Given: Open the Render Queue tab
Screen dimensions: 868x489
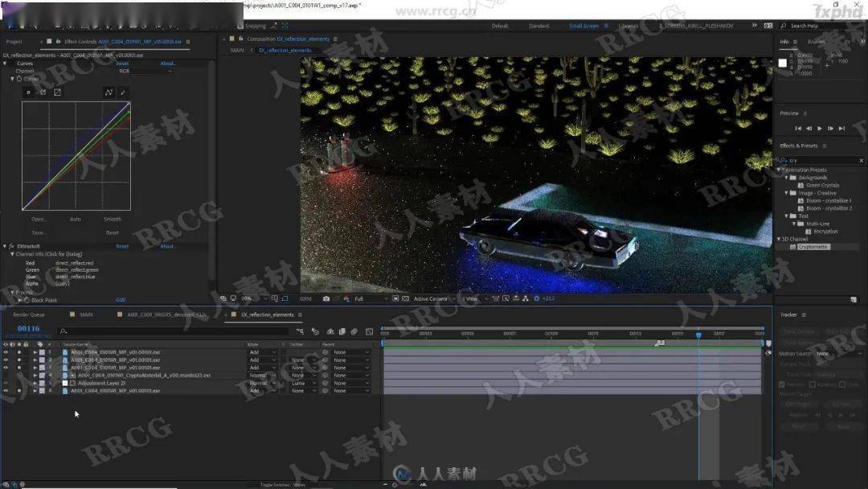Looking at the screenshot, I should [x=29, y=314].
